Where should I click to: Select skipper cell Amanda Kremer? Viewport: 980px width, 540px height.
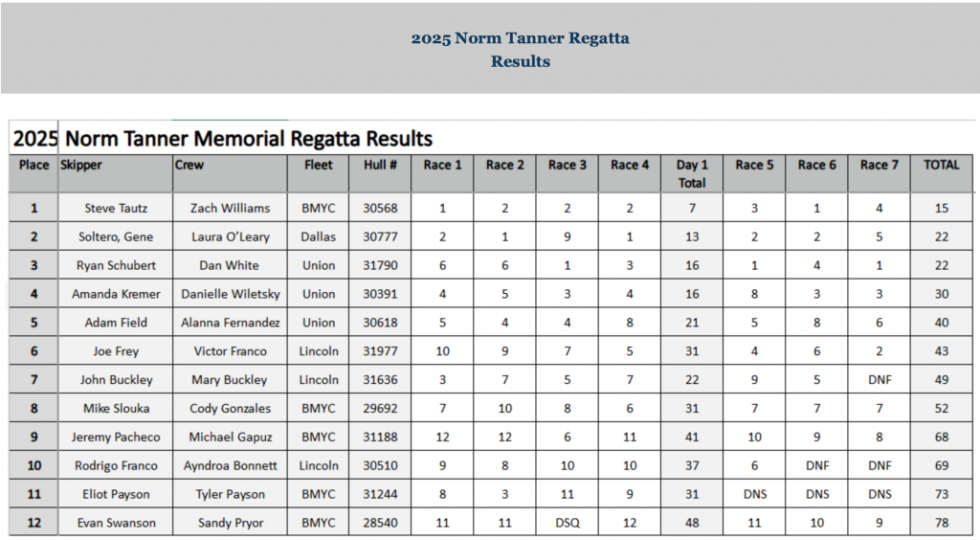[x=116, y=294]
